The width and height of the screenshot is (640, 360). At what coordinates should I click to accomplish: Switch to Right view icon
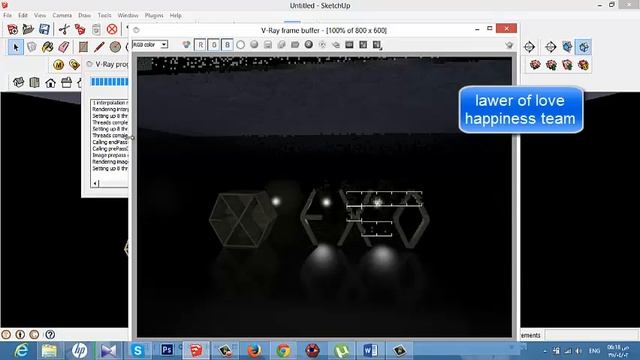66,83
